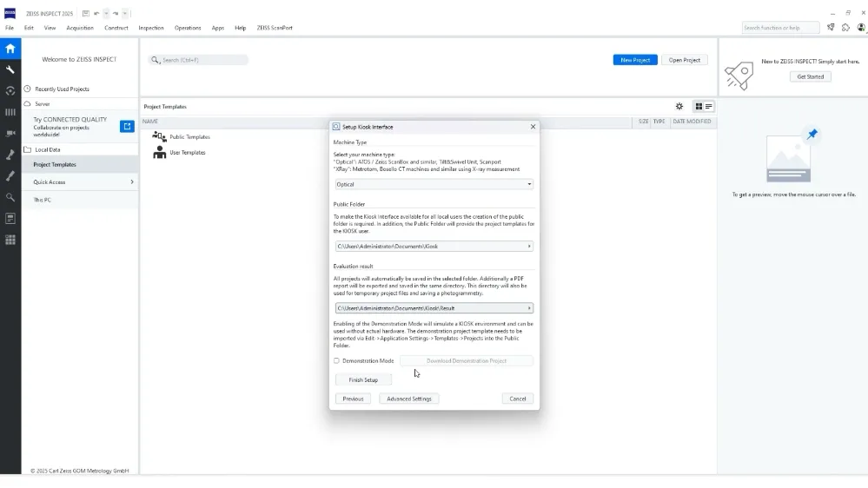Switch to tile view icon
Viewport: 868px width, 488px height.
(x=699, y=106)
